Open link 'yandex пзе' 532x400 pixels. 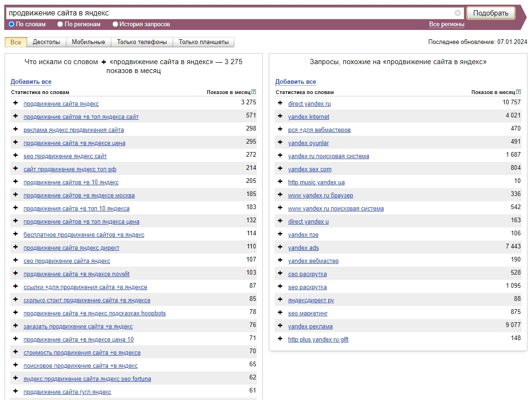coord(303,235)
